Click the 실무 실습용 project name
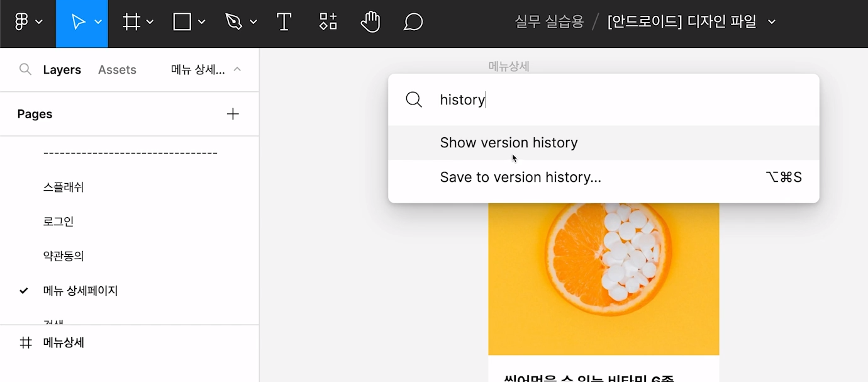This screenshot has width=868, height=382. 549,22
